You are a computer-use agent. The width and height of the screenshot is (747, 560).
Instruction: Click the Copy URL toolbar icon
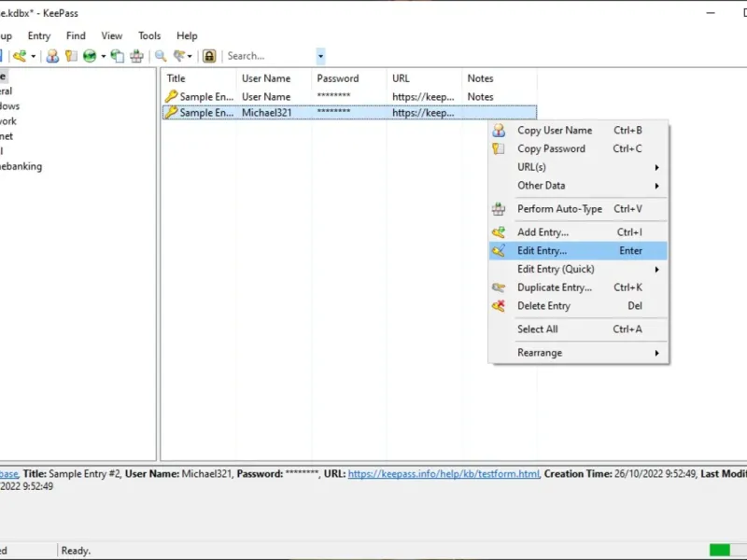(117, 56)
